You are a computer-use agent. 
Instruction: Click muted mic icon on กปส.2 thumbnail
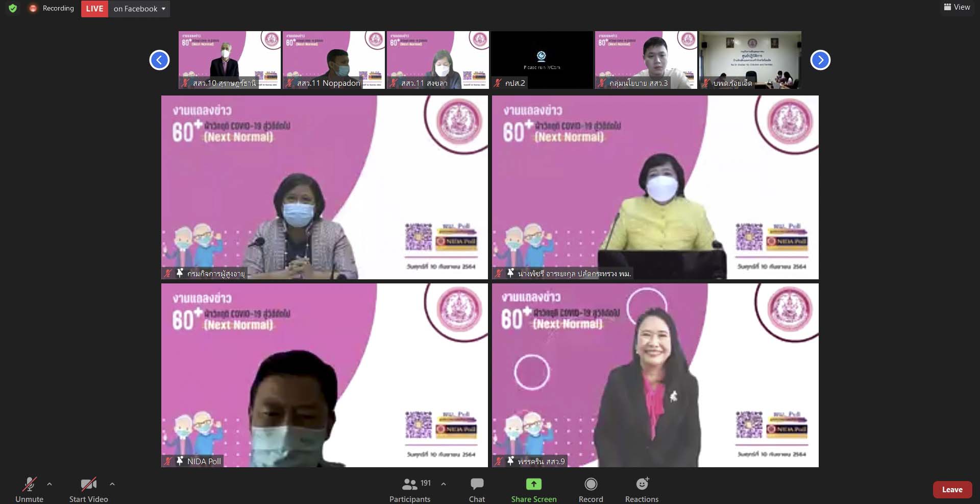(498, 83)
